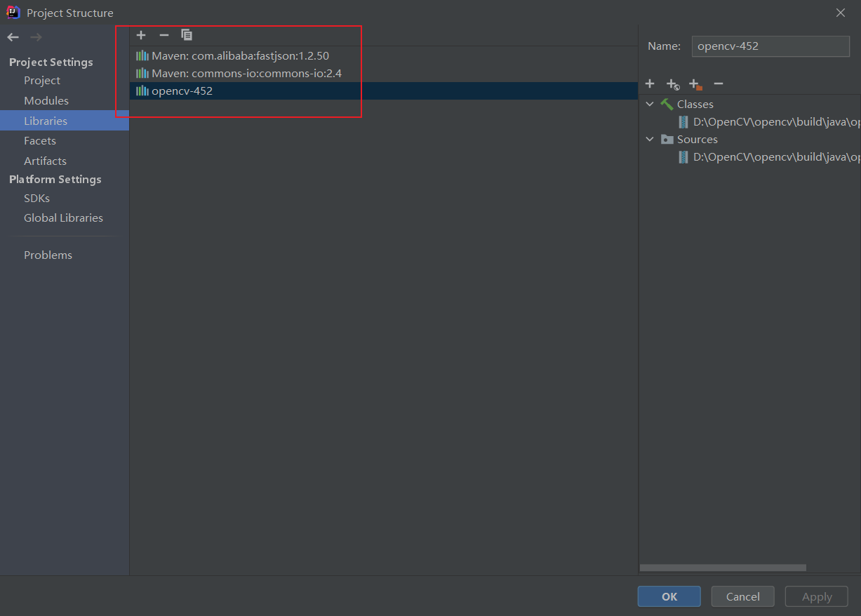Open Global Libraries page
This screenshot has height=616, width=861.
63,217
